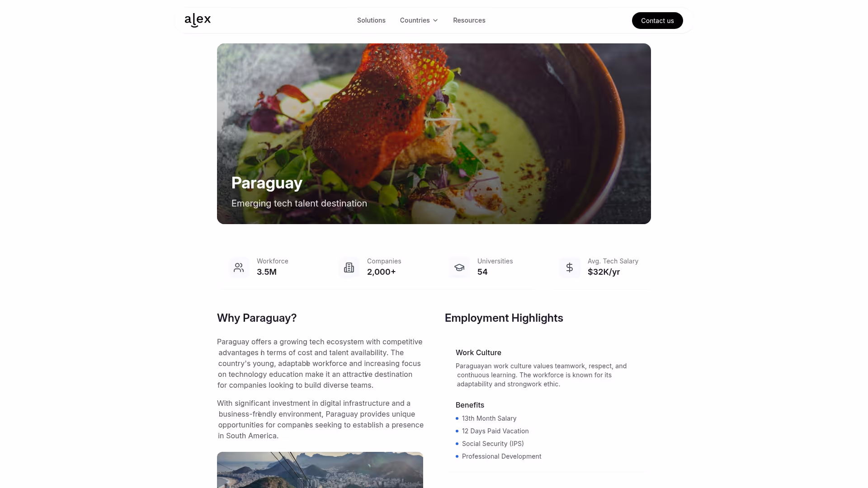Click the Paraguay hero food image

coord(434,134)
